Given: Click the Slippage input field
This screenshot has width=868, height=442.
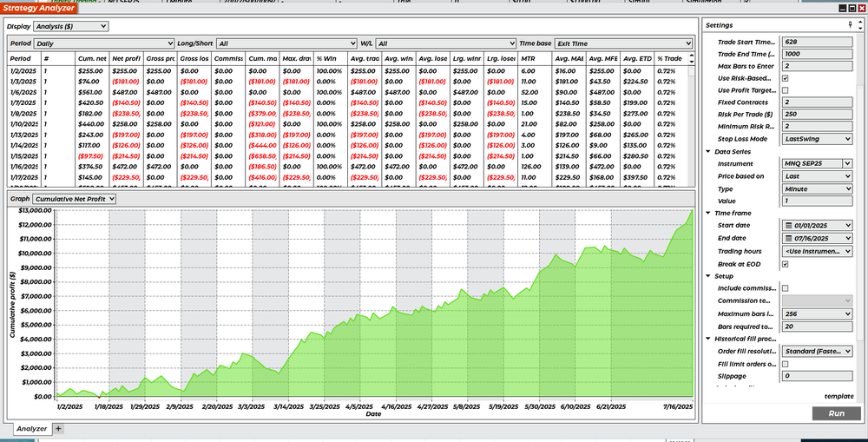Looking at the screenshot, I should (x=817, y=377).
